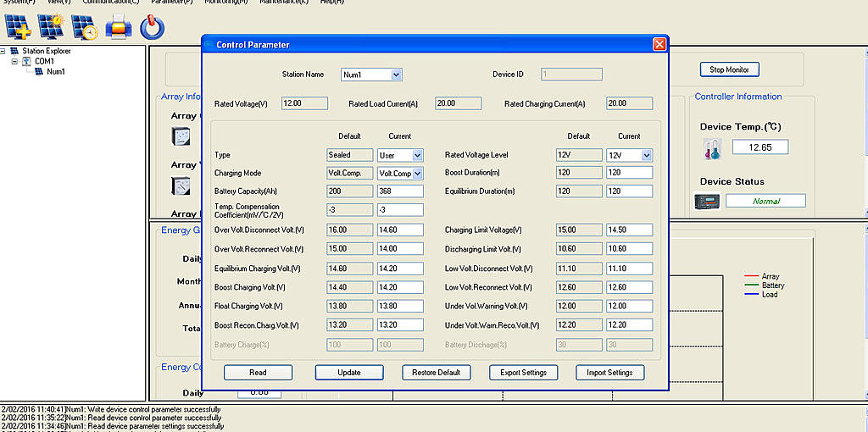Viewport: 868px width, 432px height.
Task: Click the red power button toolbar icon
Action: (x=152, y=27)
